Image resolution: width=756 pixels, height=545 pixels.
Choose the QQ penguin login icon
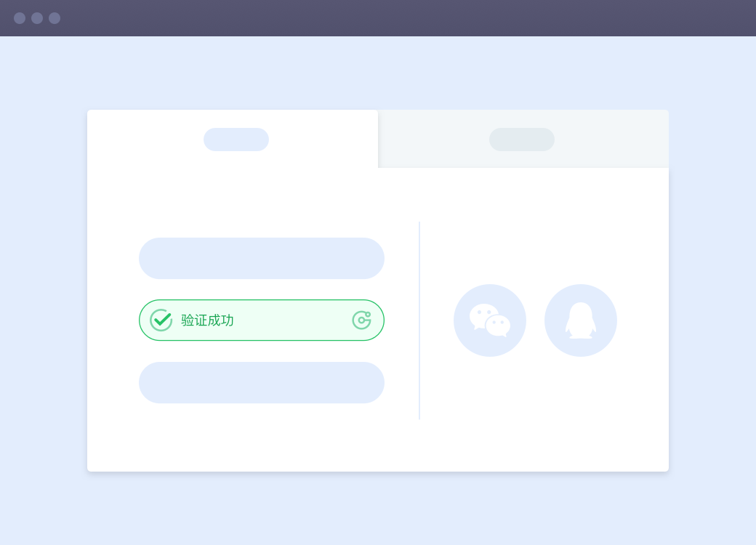pyautogui.click(x=581, y=320)
